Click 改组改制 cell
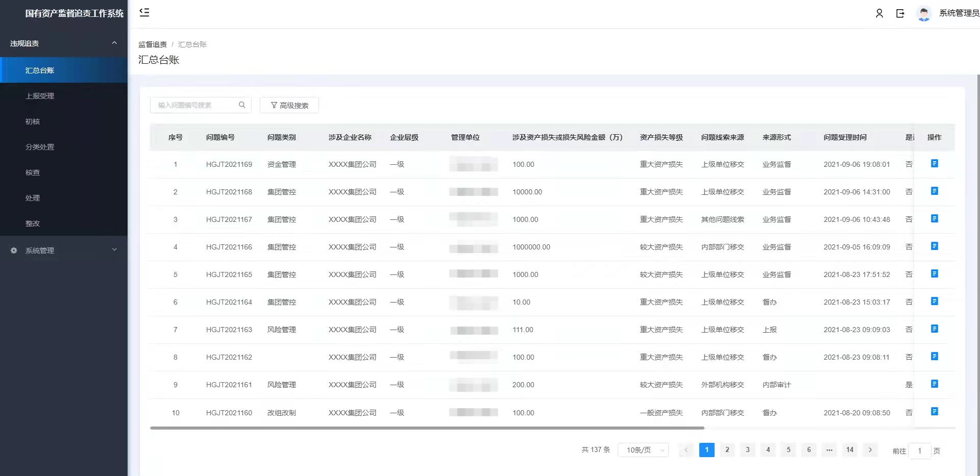Viewport: 980px width, 476px height. (282, 413)
